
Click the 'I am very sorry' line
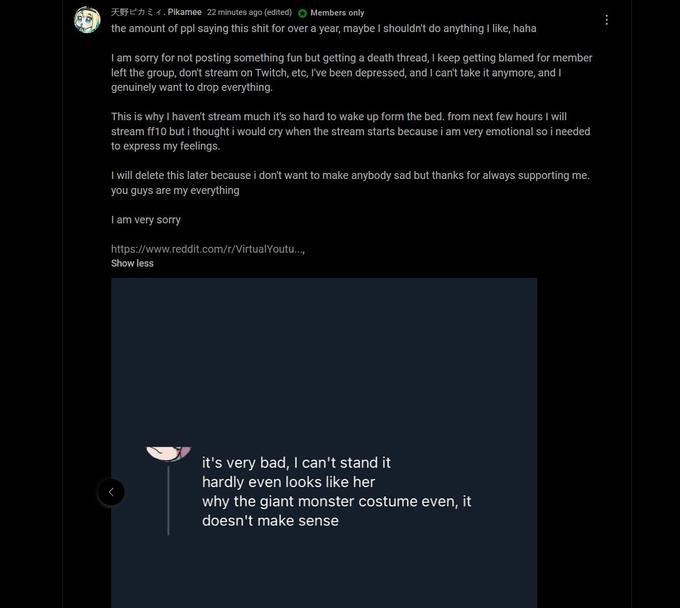pos(146,220)
